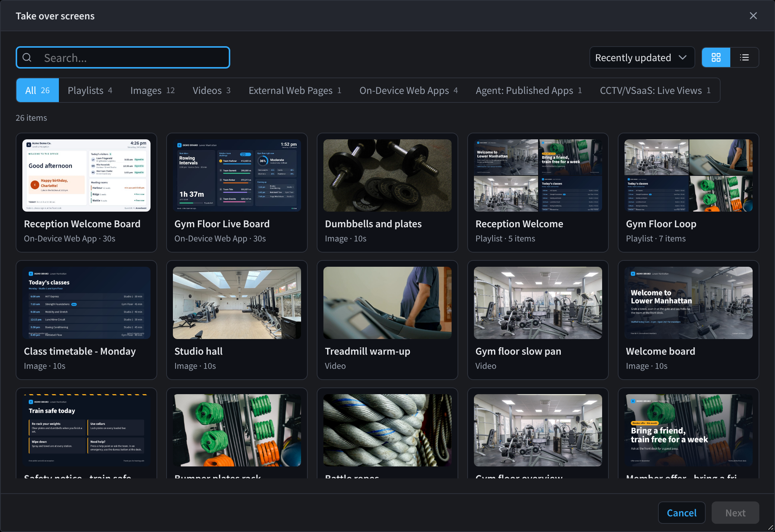
Task: Open the Recently updated sort dropdown
Action: pyautogui.click(x=642, y=57)
